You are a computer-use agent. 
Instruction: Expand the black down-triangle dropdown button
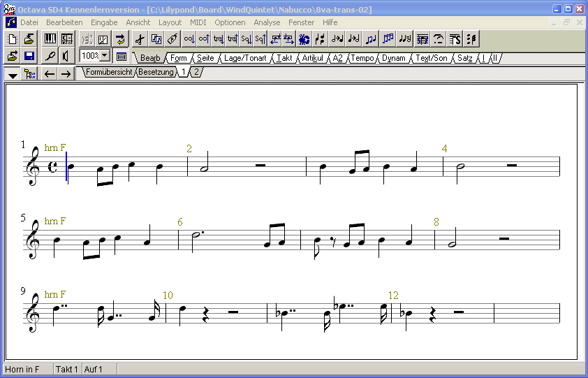point(13,74)
